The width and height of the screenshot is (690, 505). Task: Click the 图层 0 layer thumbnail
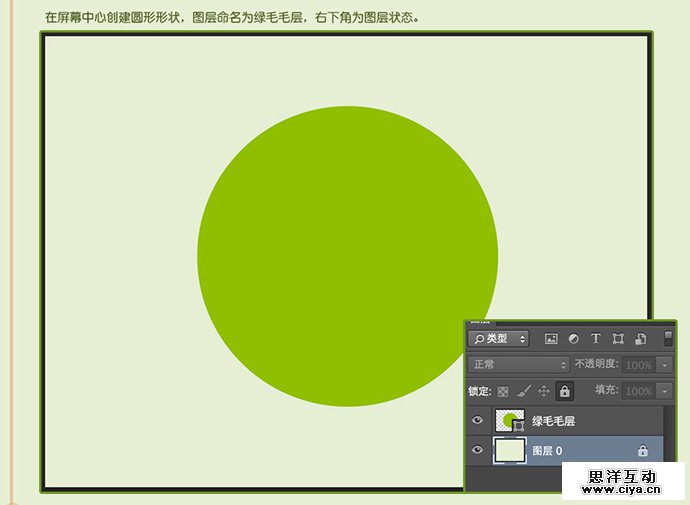510,451
